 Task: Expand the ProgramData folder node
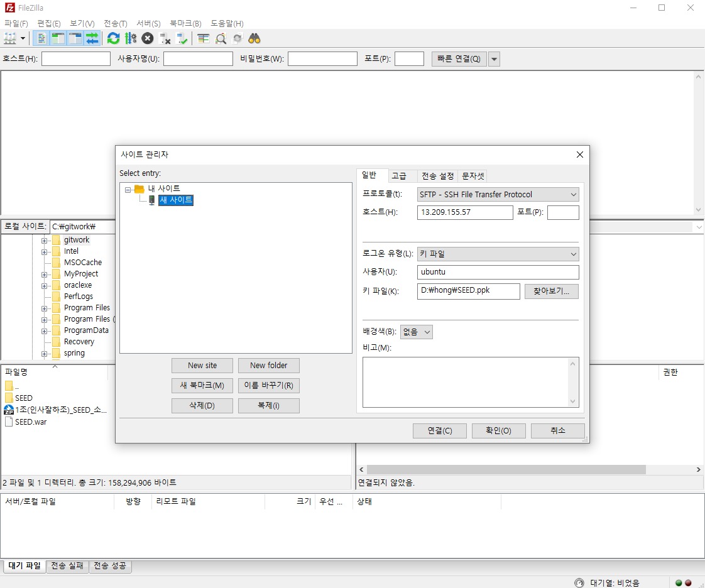pyautogui.click(x=44, y=331)
